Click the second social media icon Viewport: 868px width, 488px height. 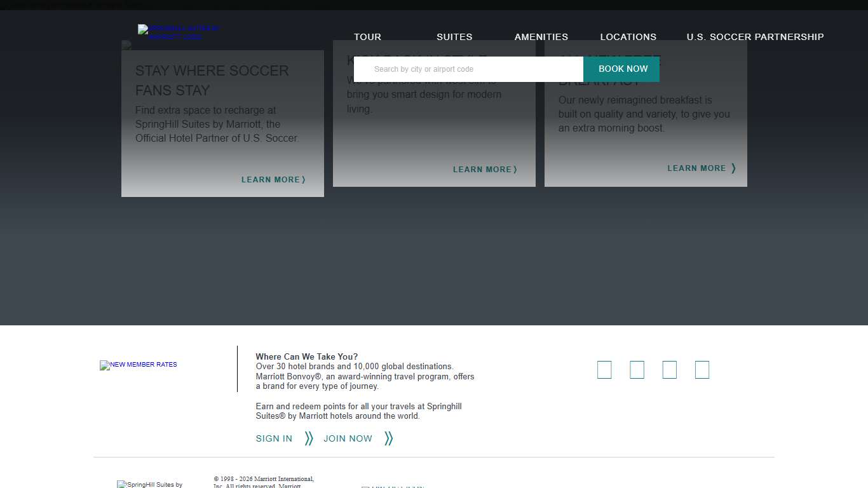(637, 370)
